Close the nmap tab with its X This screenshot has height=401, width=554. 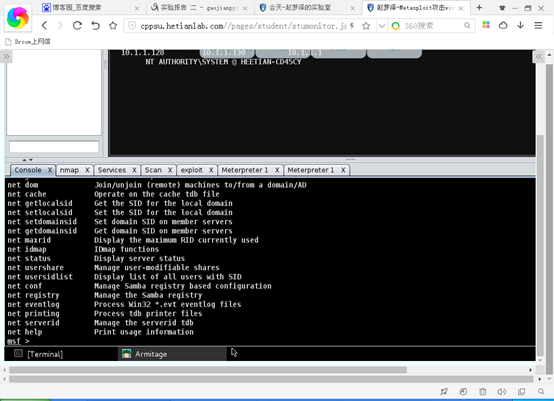pyautogui.click(x=87, y=170)
